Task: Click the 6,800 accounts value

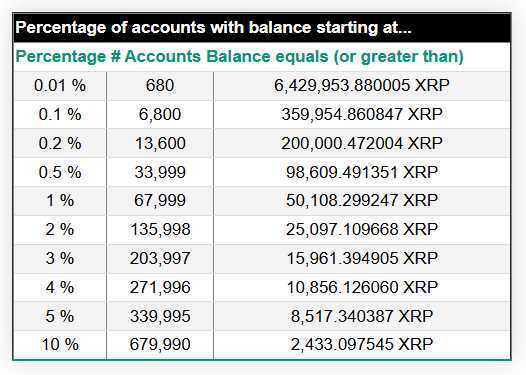Action: 160,114
